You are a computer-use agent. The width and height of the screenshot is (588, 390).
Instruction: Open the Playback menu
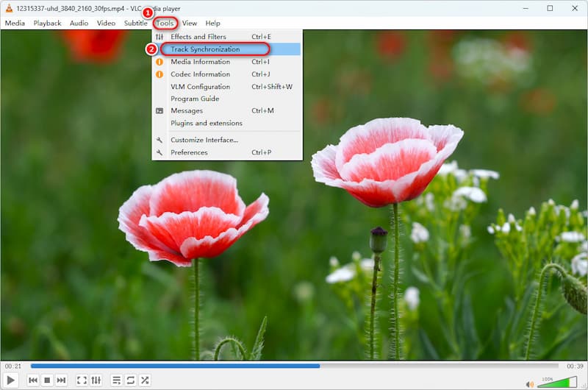47,24
